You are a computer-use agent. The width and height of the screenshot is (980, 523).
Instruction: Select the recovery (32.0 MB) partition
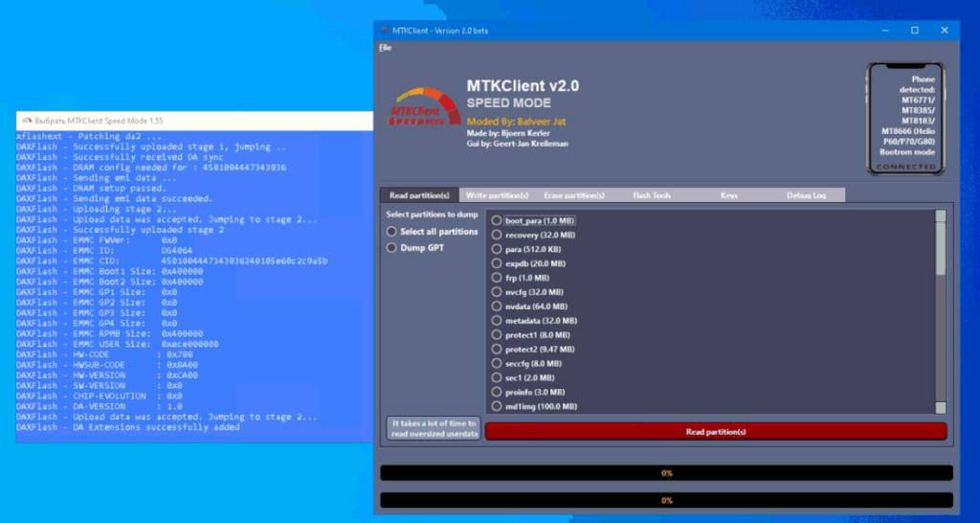point(497,235)
